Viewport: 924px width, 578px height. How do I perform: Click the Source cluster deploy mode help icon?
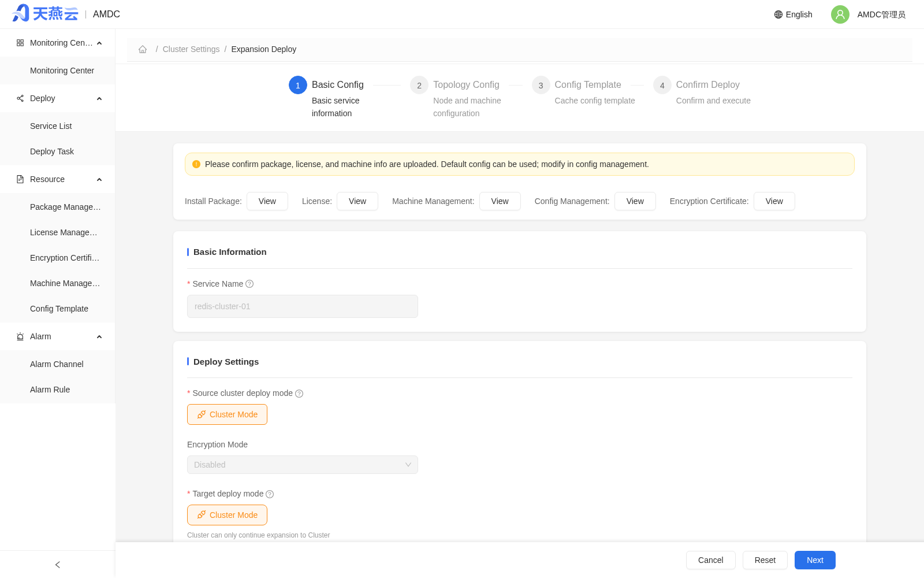(299, 394)
